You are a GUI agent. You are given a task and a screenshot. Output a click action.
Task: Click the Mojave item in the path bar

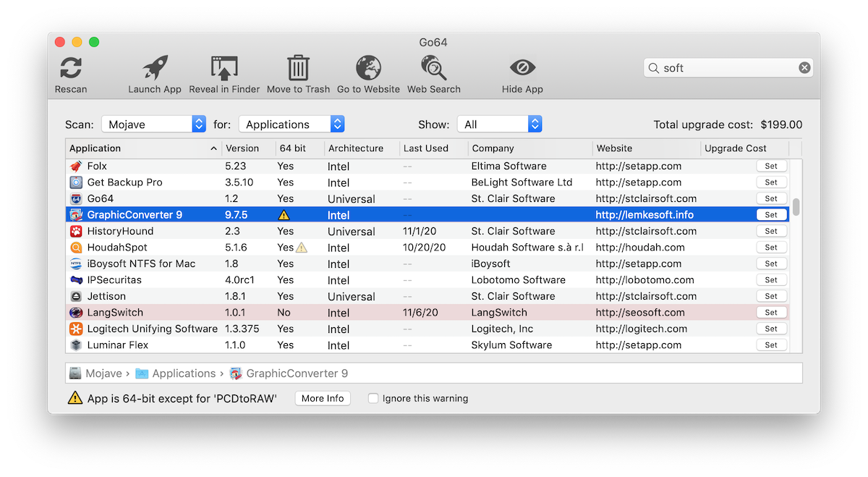point(96,373)
